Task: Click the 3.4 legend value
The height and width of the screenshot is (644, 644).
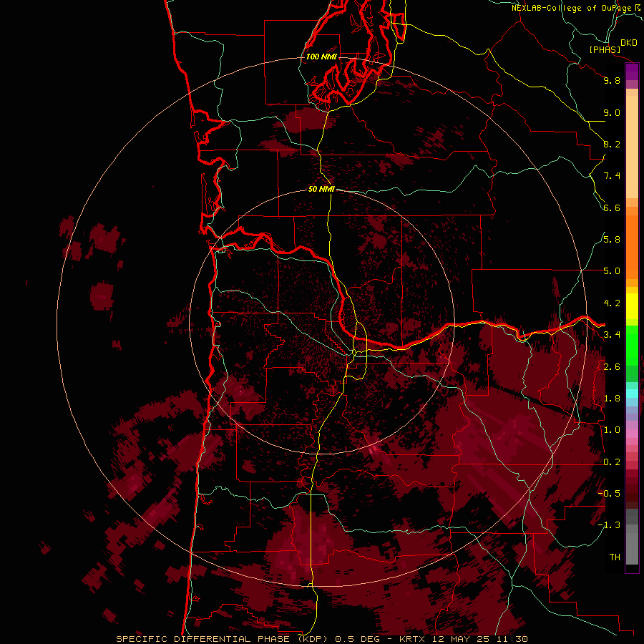Action: click(x=612, y=335)
